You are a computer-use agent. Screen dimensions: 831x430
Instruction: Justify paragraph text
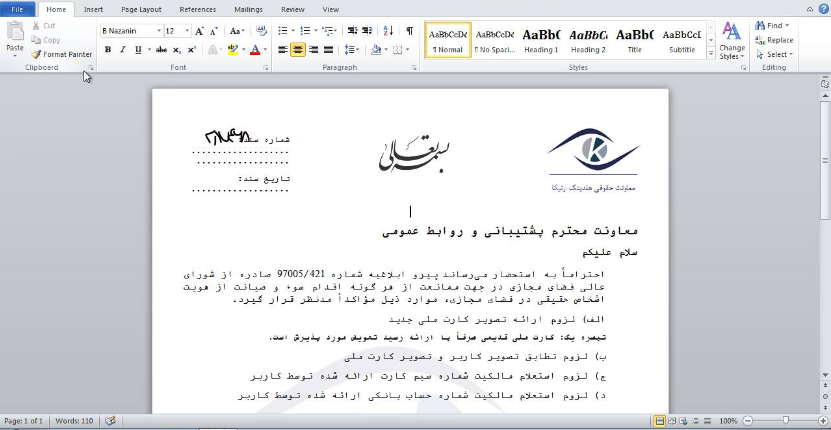329,50
